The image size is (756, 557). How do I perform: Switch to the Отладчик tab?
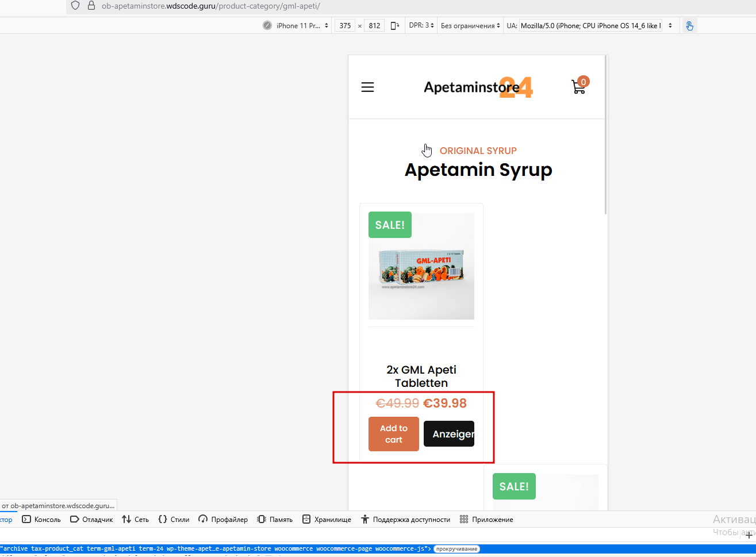pos(91,519)
